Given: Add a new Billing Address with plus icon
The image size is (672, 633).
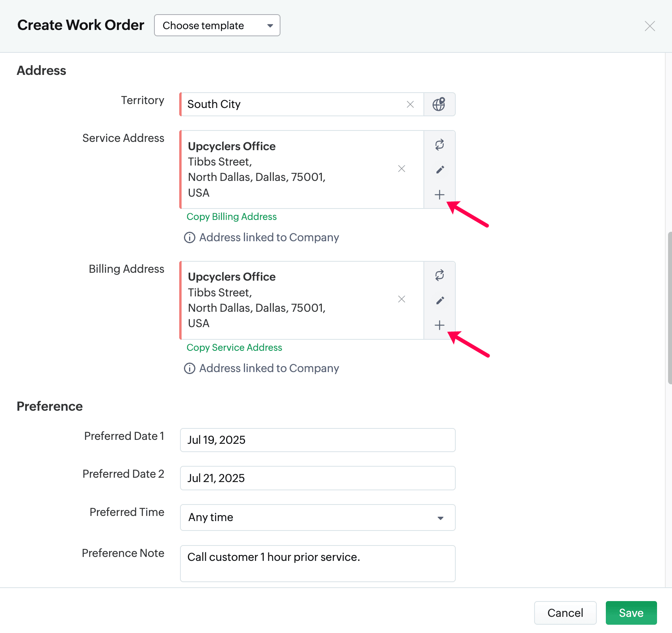Looking at the screenshot, I should pos(440,325).
